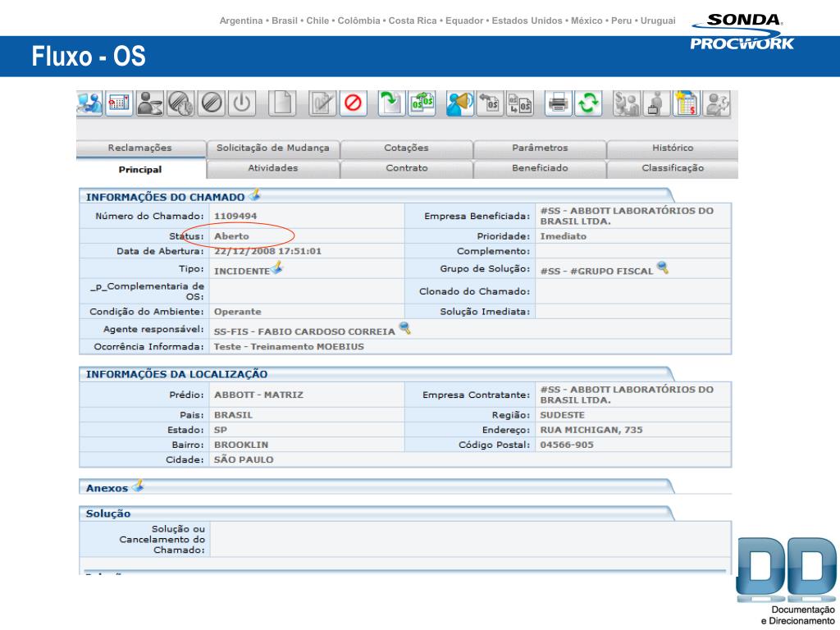Click the Bairro value BROOKLIN

tap(241, 445)
